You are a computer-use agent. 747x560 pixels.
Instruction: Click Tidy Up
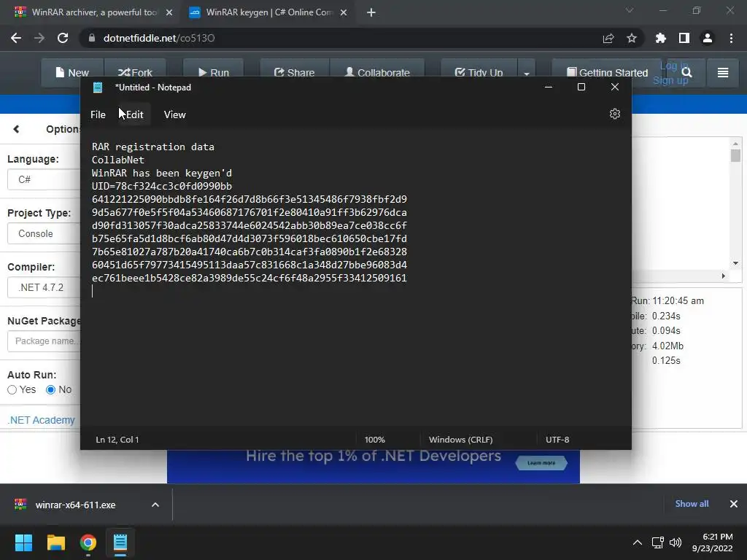[x=479, y=73]
